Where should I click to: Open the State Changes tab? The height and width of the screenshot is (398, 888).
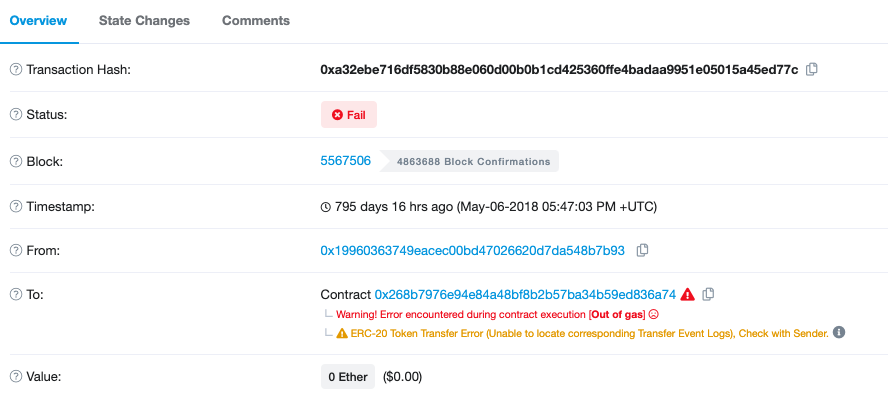[144, 21]
